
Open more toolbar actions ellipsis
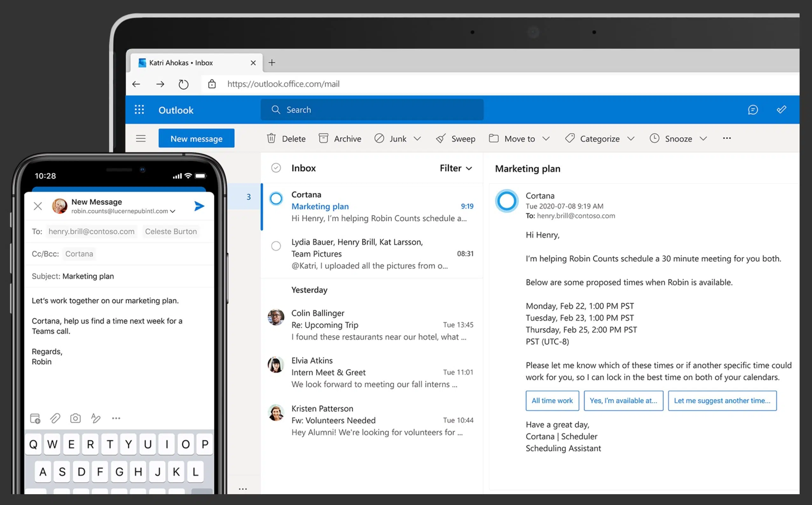(x=727, y=138)
